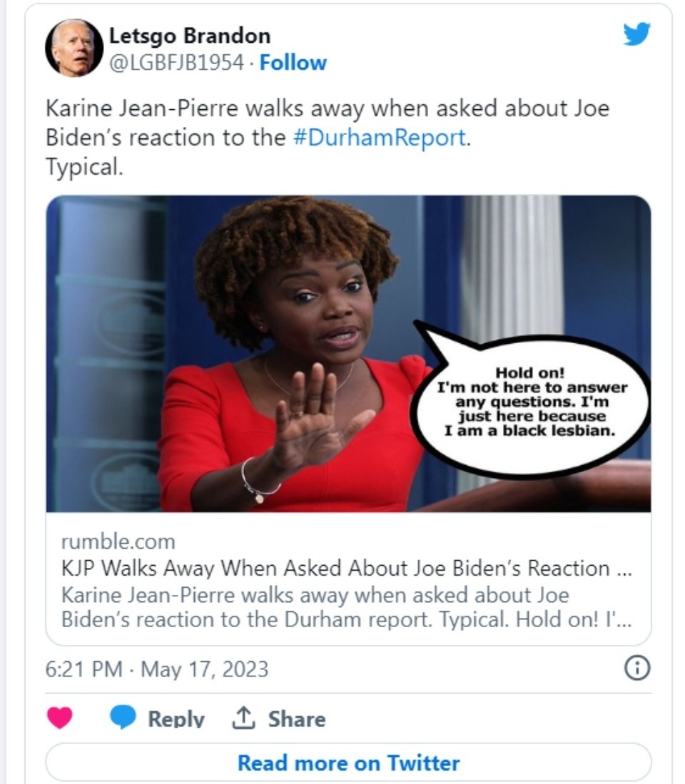Open the rumble.com source domain

click(118, 541)
